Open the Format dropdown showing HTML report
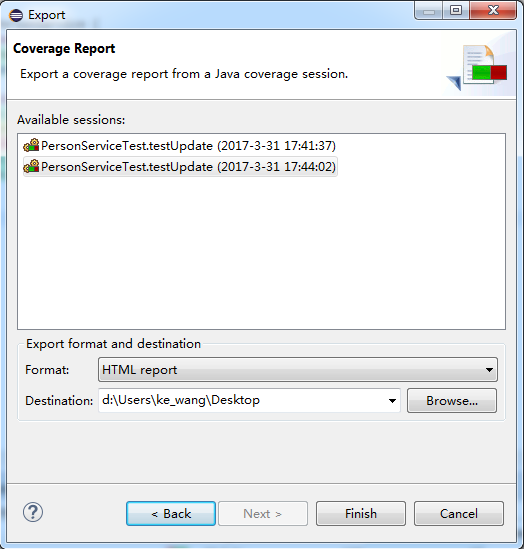Image resolution: width=524 pixels, height=549 pixels. pos(298,369)
